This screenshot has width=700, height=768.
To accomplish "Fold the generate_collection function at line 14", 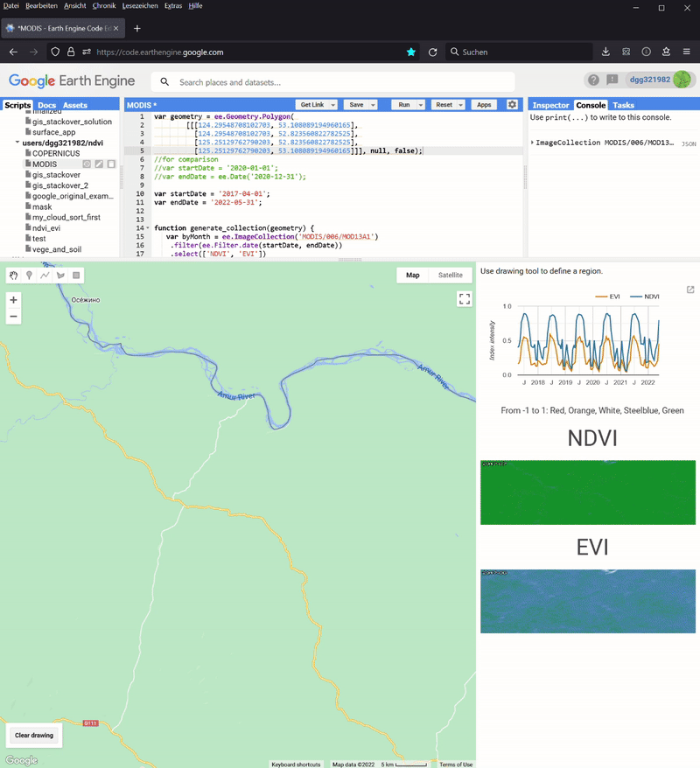I will [148, 227].
